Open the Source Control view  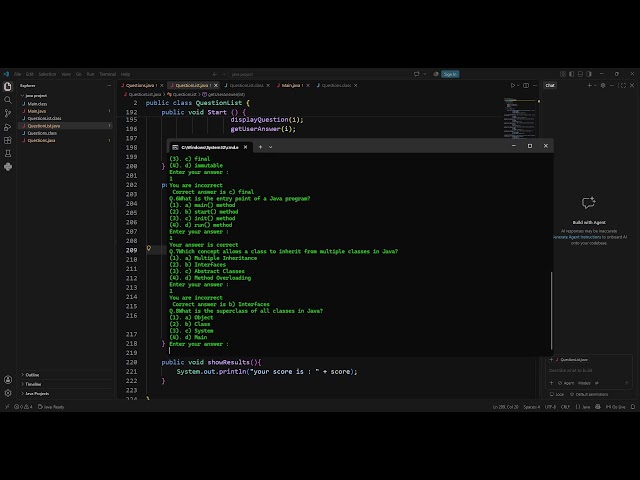(x=8, y=113)
